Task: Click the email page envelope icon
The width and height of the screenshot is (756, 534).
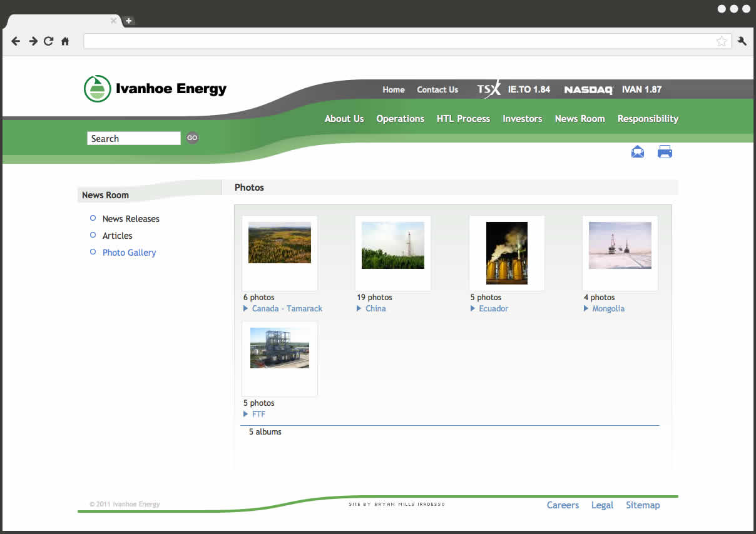Action: (637, 151)
